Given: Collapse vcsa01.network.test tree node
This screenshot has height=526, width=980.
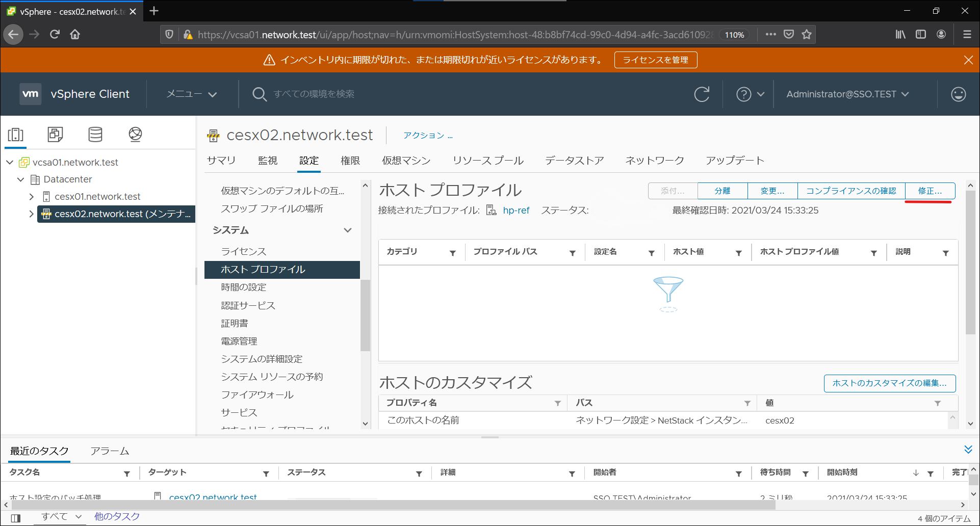Looking at the screenshot, I should coord(10,162).
